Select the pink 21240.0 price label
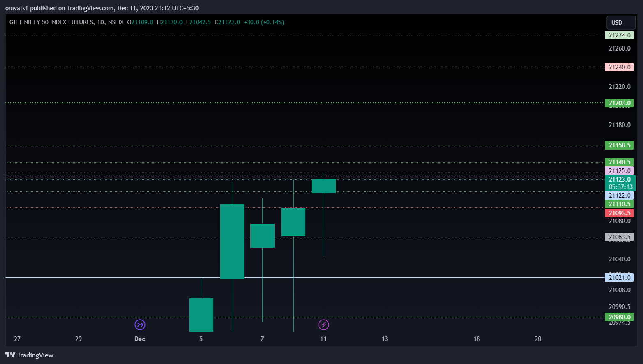The height and width of the screenshot is (364, 643). [619, 67]
